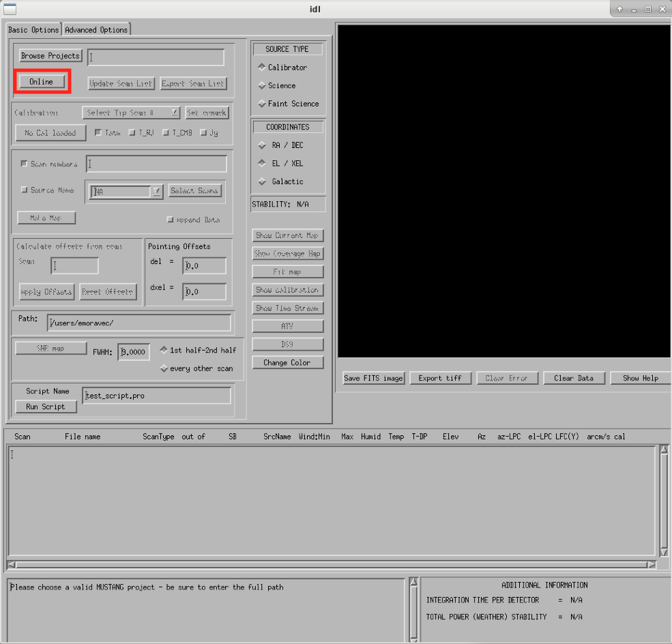Click Show Current Map button
The width and height of the screenshot is (672, 644).
[288, 235]
